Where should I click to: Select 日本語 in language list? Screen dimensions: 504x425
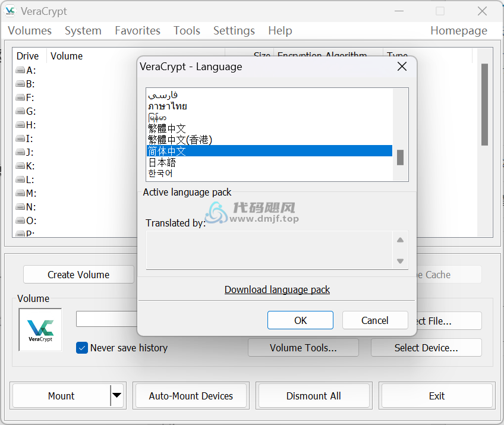tap(269, 162)
